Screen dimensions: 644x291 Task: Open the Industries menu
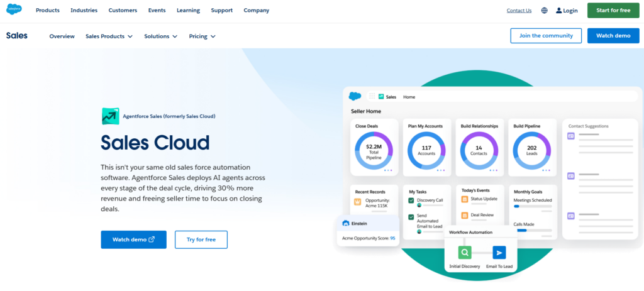click(x=84, y=10)
